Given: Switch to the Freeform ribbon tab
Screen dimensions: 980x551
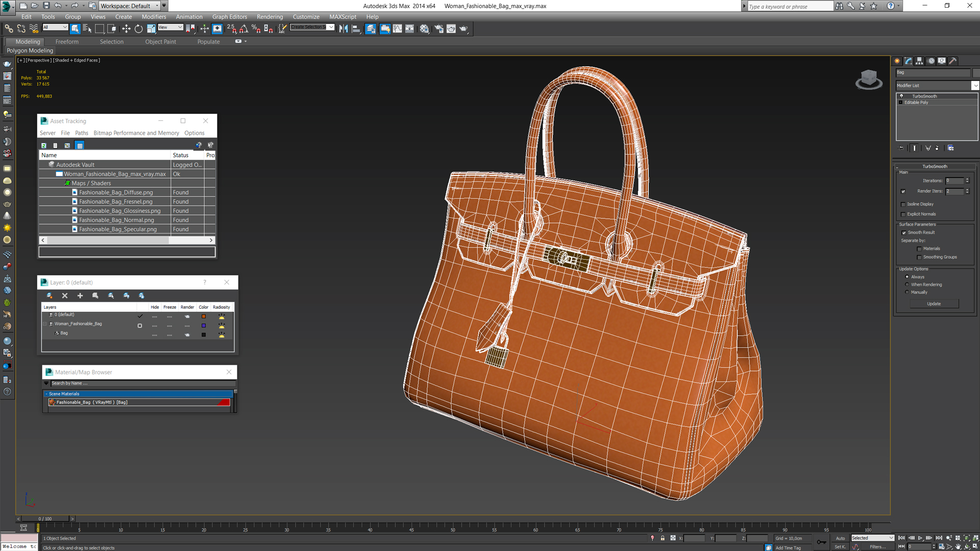Looking at the screenshot, I should point(67,42).
